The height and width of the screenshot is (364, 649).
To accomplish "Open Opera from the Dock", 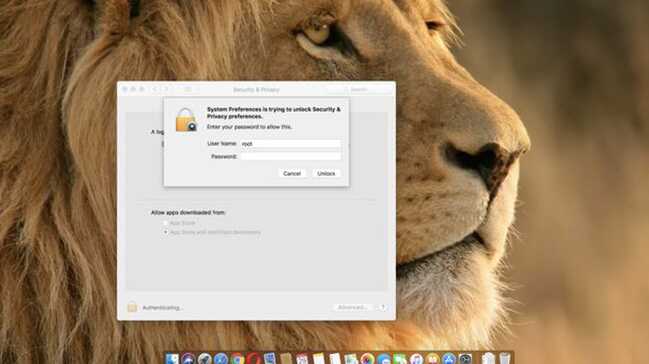I will point(253,358).
